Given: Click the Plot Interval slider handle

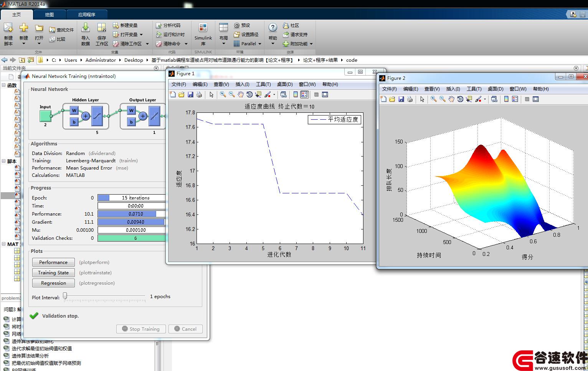Looking at the screenshot, I should (65, 296).
